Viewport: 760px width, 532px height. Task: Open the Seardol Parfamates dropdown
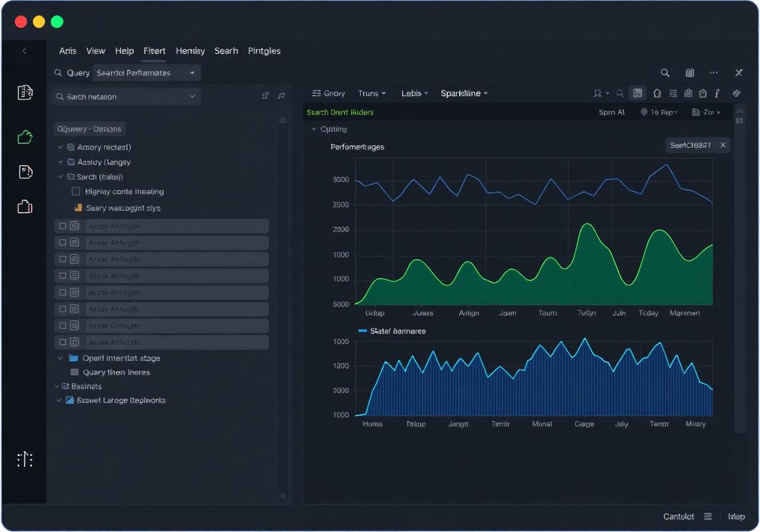(x=147, y=73)
